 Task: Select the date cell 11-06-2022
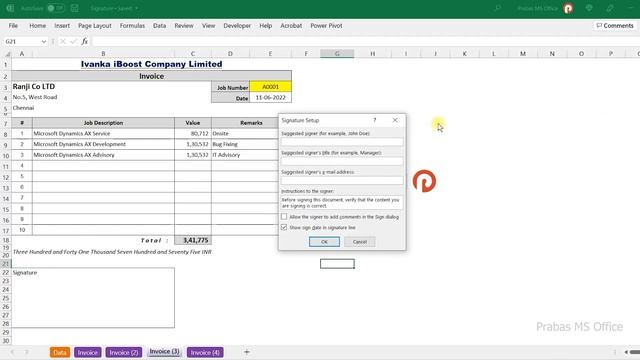[270, 98]
